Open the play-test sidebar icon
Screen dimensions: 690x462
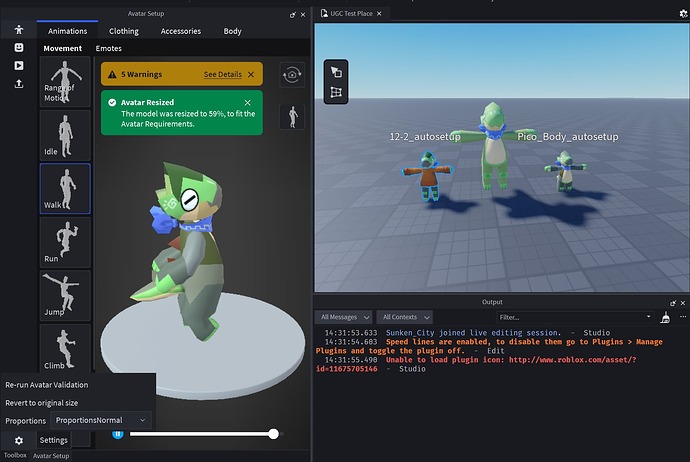(18, 66)
